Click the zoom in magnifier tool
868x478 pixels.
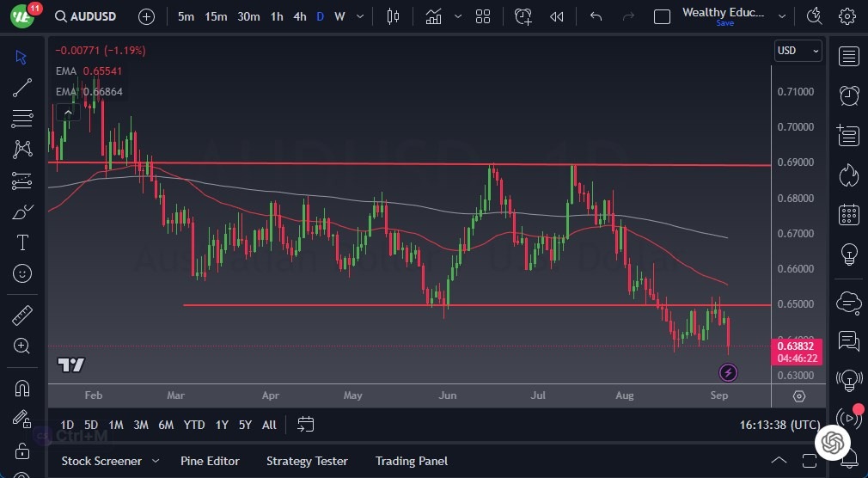point(22,346)
